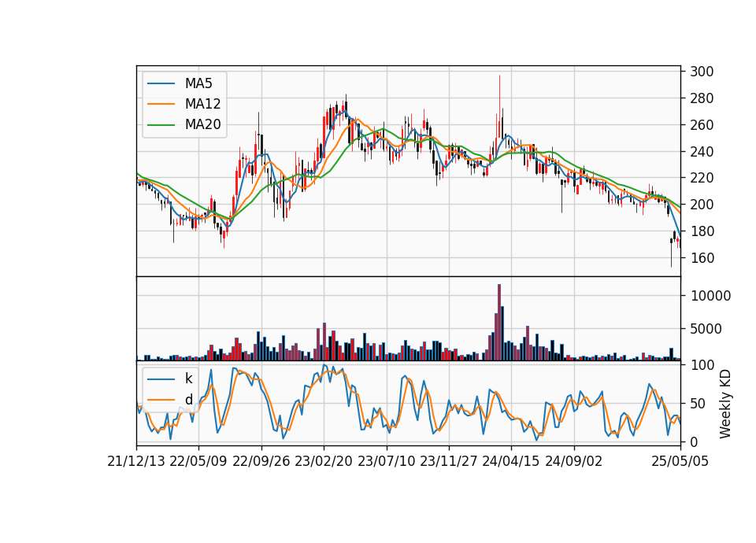Click the green MA20 legend line sample
The width and height of the screenshot is (756, 543).
tap(161, 124)
